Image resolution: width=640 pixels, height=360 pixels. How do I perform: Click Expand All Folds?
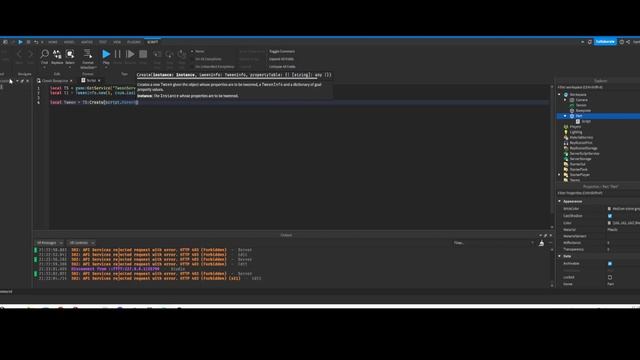(281, 59)
